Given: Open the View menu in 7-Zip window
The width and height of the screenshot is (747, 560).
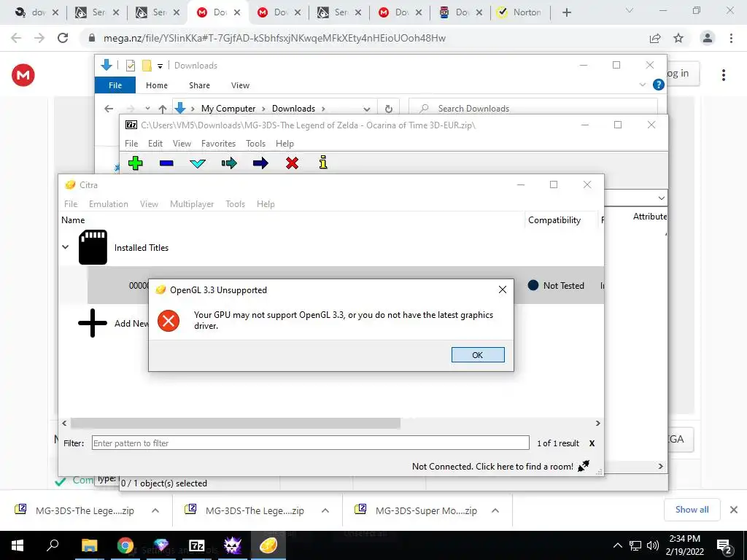Looking at the screenshot, I should 182,144.
